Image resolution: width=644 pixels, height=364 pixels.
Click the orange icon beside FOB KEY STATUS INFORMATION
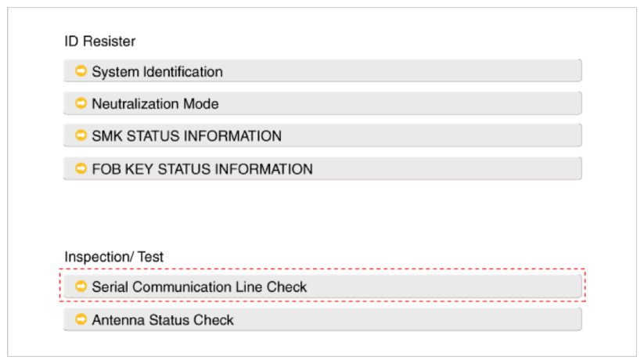pyautogui.click(x=81, y=168)
